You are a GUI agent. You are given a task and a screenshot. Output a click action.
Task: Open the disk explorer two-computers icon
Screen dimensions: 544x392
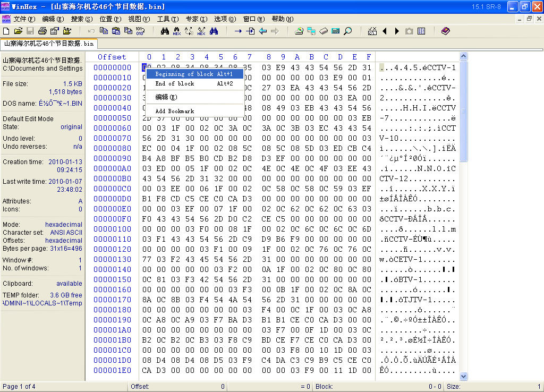311,31
